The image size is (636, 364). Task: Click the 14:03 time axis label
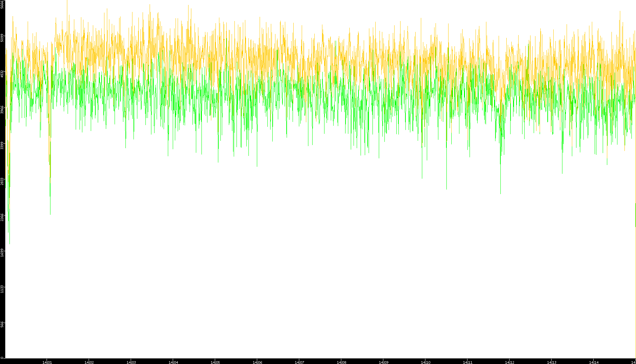131,362
